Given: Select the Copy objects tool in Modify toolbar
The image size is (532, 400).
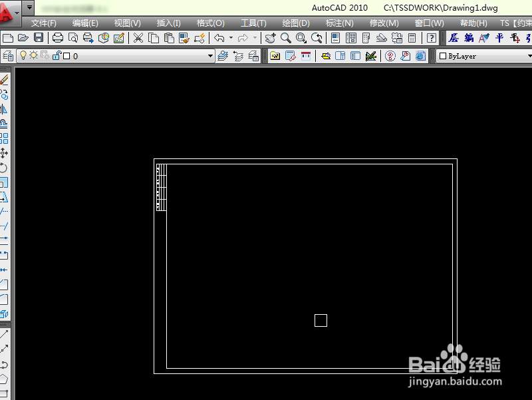Looking at the screenshot, I should tap(4, 95).
